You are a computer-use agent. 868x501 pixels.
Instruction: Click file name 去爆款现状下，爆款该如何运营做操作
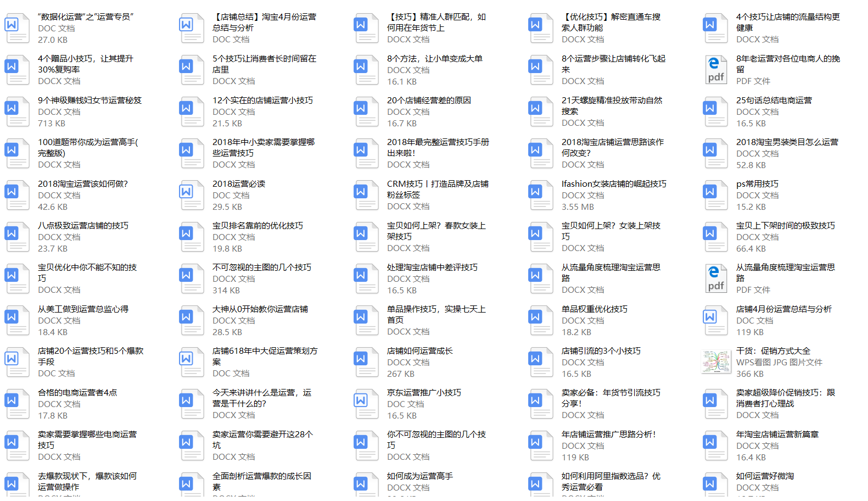tap(87, 481)
